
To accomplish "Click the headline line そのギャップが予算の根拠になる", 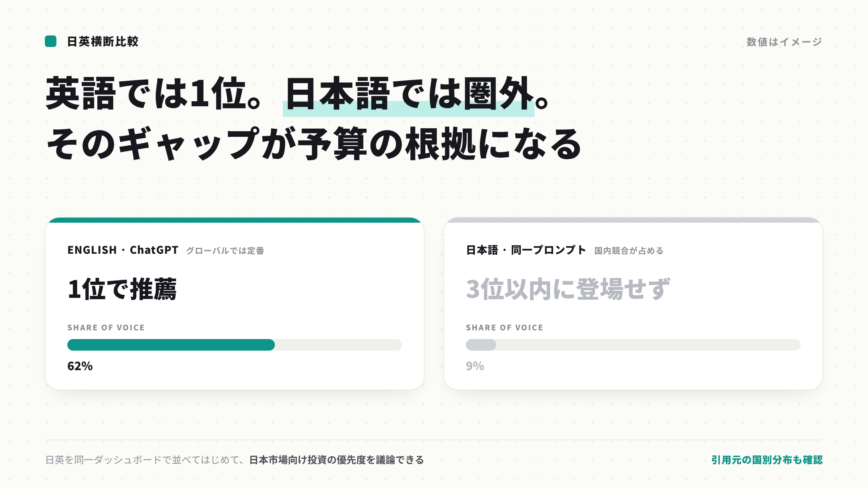I will point(314,144).
